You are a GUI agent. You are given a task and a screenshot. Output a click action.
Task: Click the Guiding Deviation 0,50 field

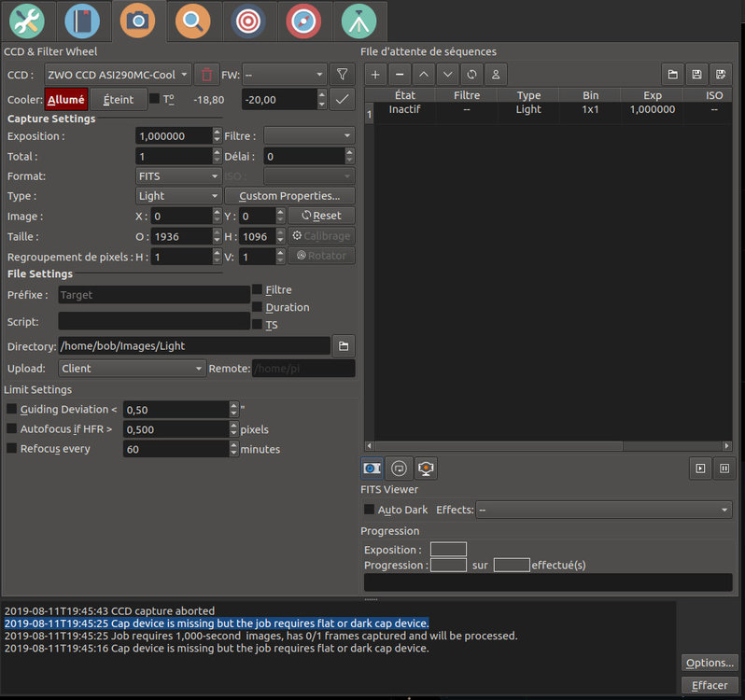click(176, 410)
